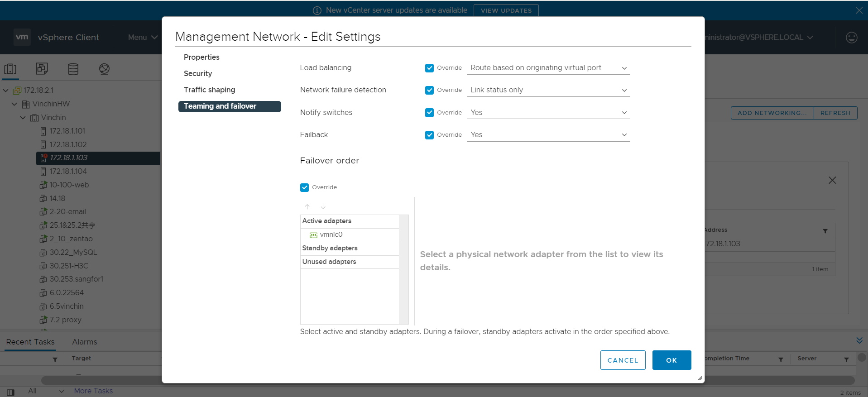Click VM icon for 30.22_MySQL

click(x=43, y=252)
